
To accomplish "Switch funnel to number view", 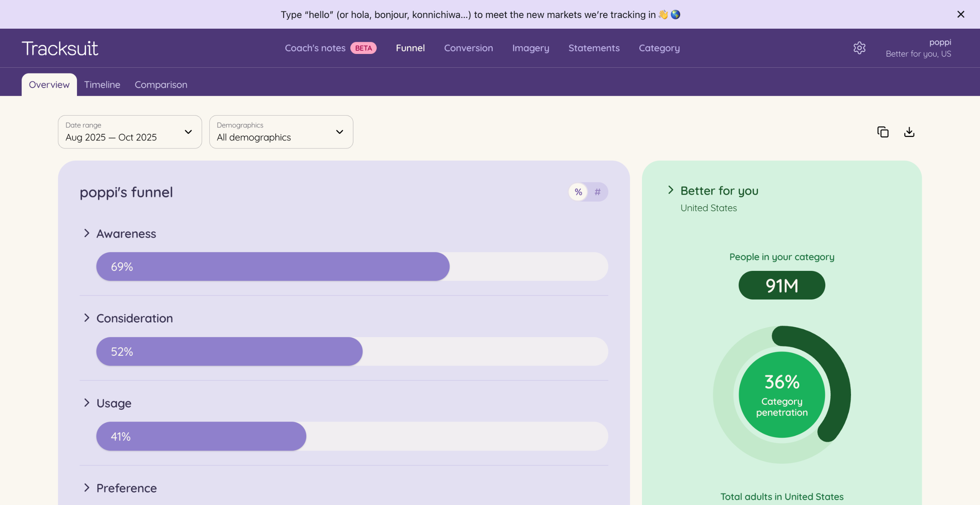I will pos(598,192).
